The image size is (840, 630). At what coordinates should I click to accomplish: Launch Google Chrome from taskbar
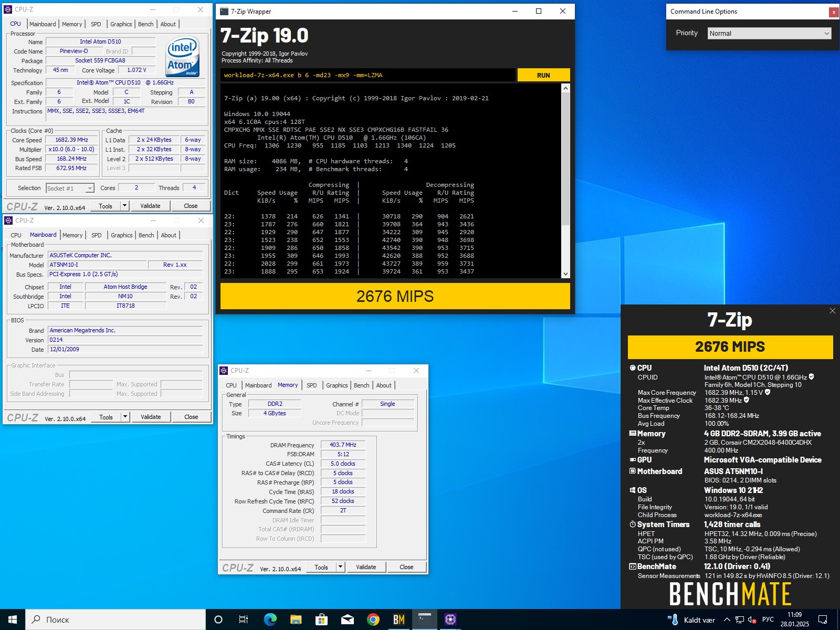(x=373, y=619)
